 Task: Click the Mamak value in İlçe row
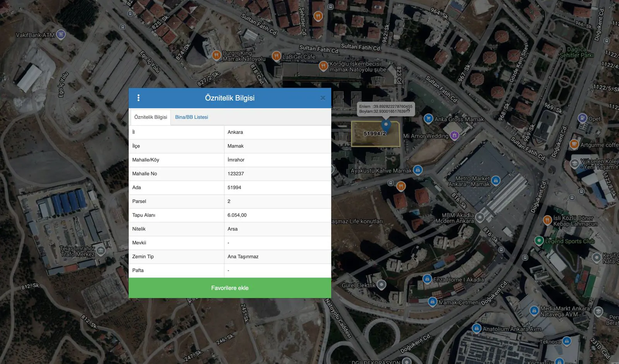pos(236,146)
